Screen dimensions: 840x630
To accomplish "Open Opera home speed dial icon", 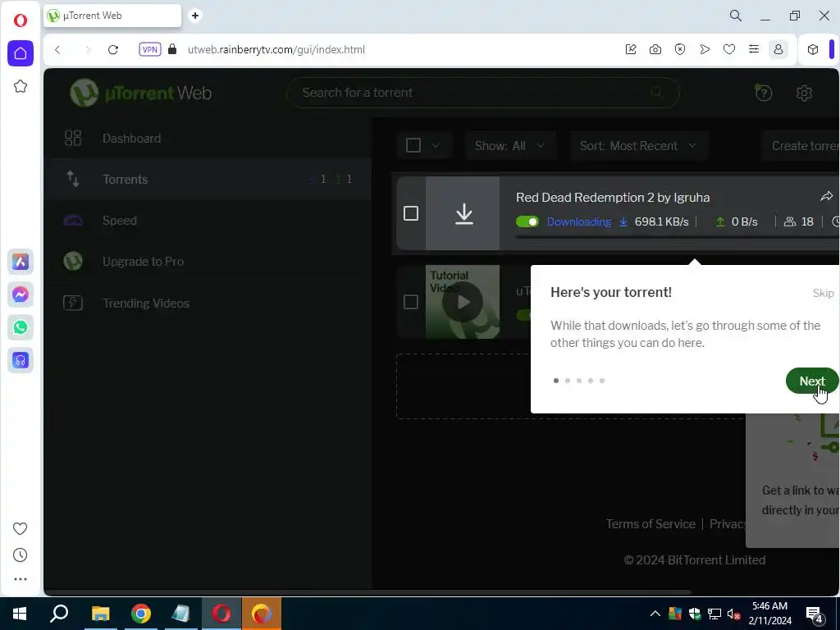I will (x=21, y=53).
